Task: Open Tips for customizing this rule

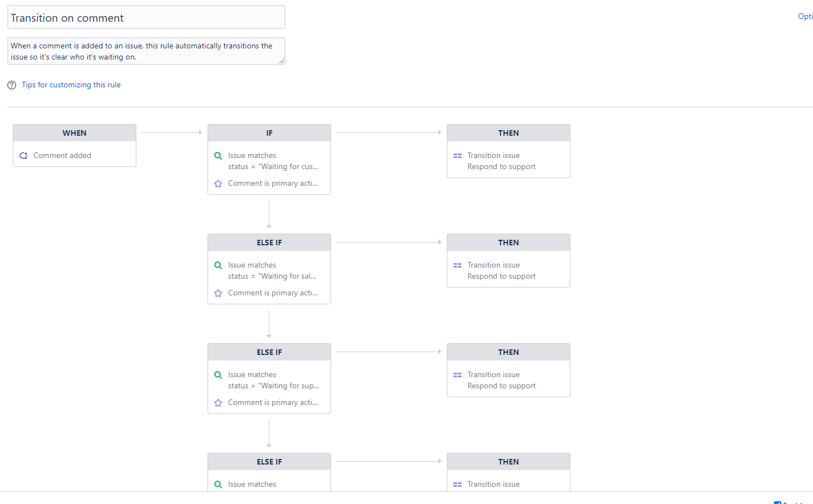Action: coord(71,85)
